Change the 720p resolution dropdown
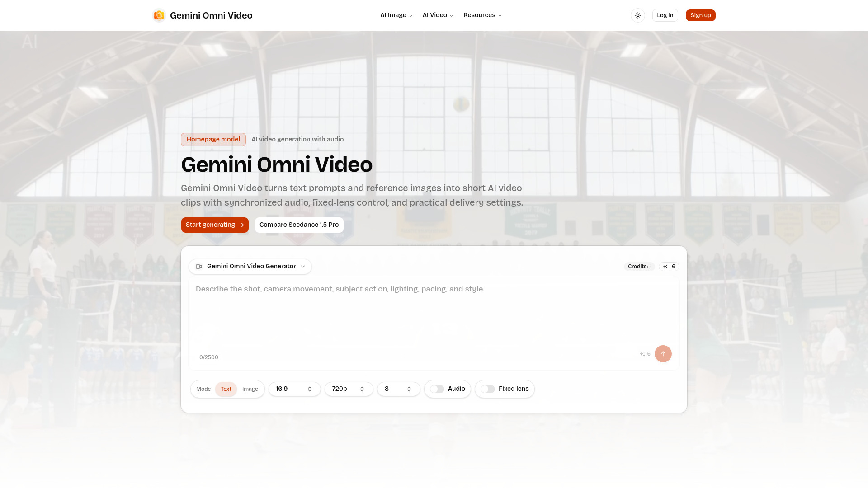The width and height of the screenshot is (868, 488). coord(349,389)
